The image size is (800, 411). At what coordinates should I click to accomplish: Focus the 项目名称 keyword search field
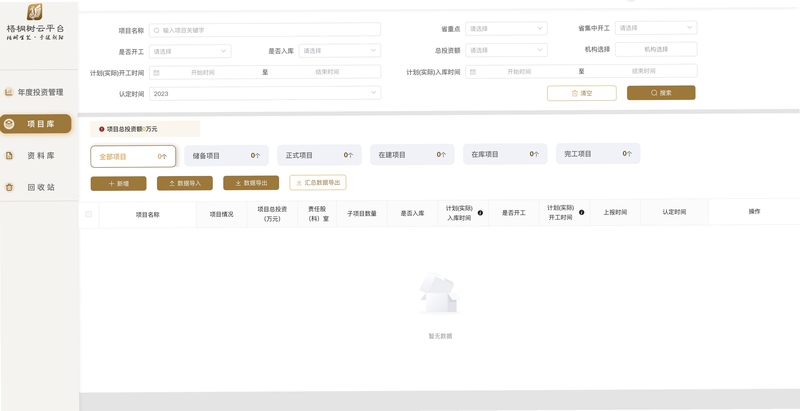pyautogui.click(x=265, y=30)
